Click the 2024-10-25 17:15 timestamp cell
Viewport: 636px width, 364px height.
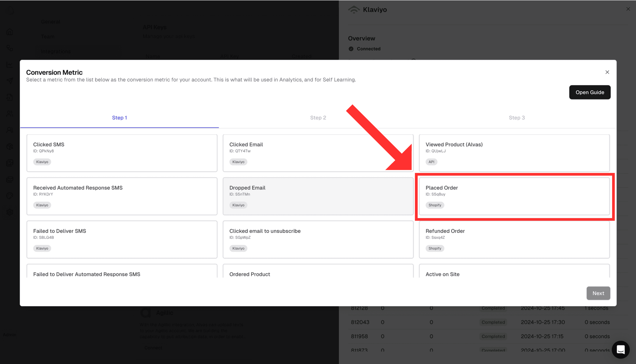(542, 336)
